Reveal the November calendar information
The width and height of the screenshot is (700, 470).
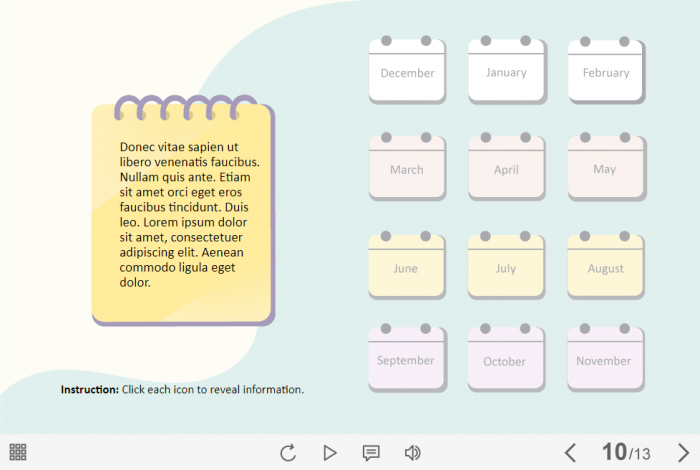pyautogui.click(x=606, y=358)
